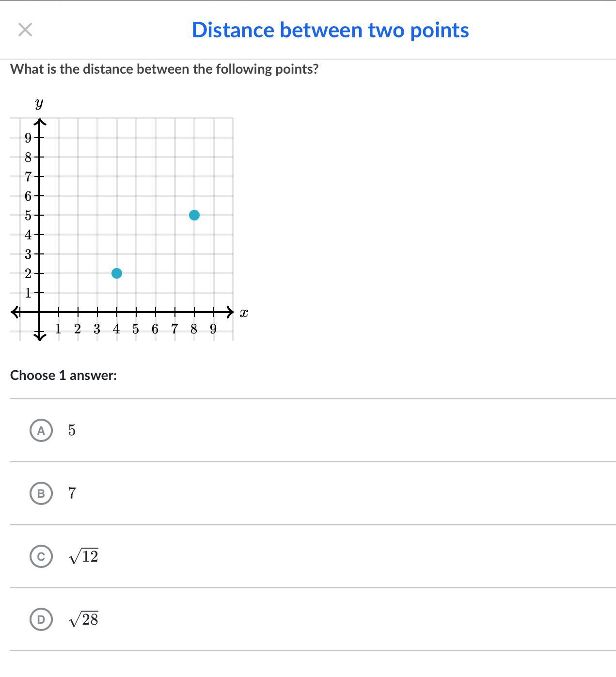The image size is (616, 677).
Task: Click the Distance between two points title
Action: (x=330, y=30)
